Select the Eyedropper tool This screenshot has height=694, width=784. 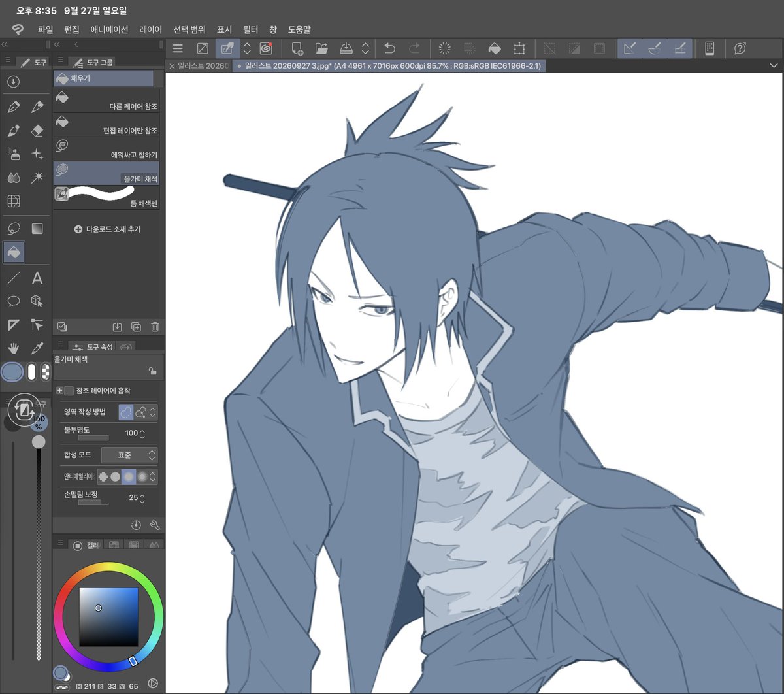37,348
